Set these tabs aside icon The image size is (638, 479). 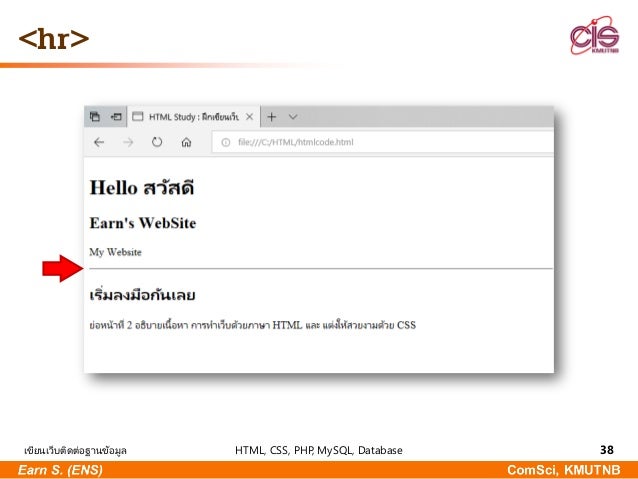tap(116, 117)
